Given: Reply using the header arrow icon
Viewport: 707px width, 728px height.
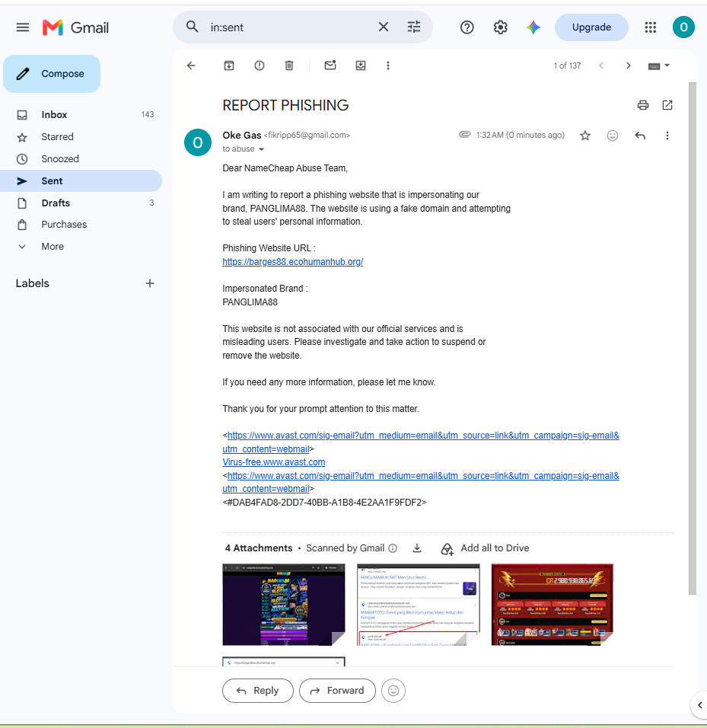Looking at the screenshot, I should tap(640, 136).
